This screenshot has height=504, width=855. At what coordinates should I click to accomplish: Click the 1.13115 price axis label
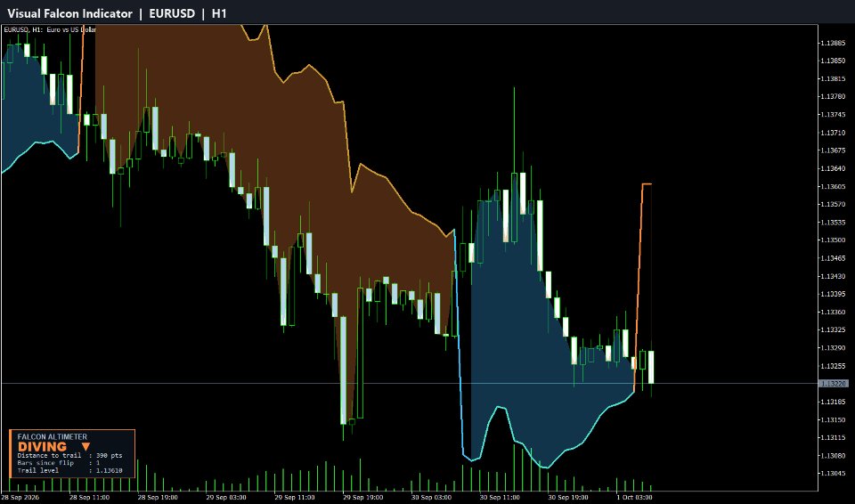pos(833,438)
